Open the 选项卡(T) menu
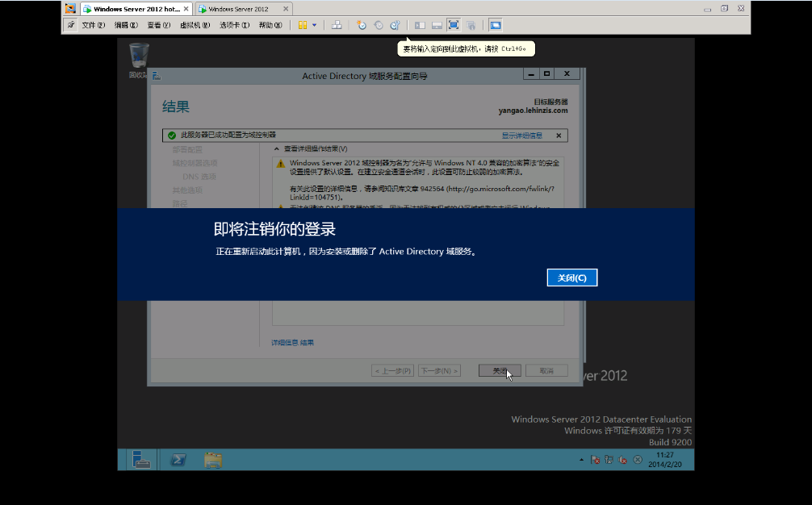The width and height of the screenshot is (812, 505). click(x=234, y=25)
